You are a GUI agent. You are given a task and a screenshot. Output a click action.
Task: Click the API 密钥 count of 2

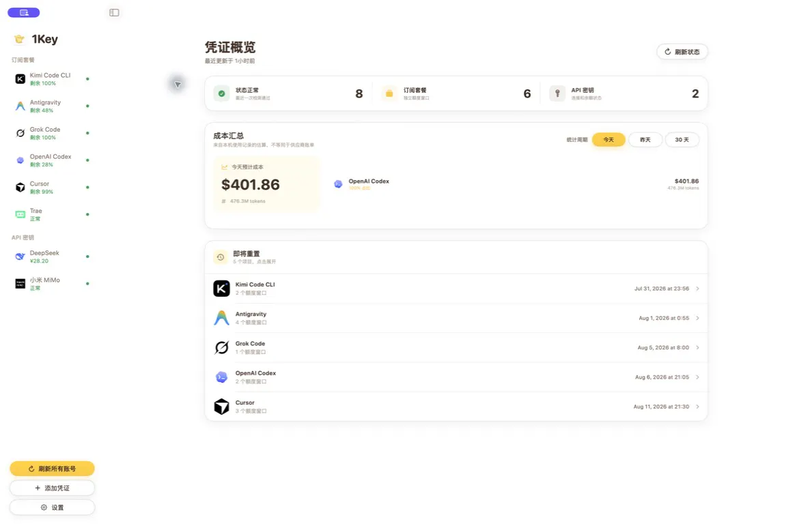695,93
